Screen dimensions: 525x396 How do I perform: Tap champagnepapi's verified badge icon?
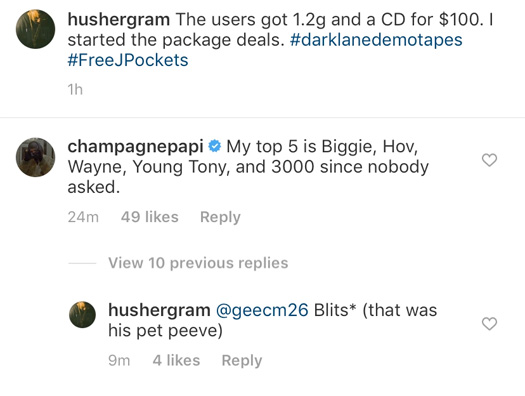215,146
